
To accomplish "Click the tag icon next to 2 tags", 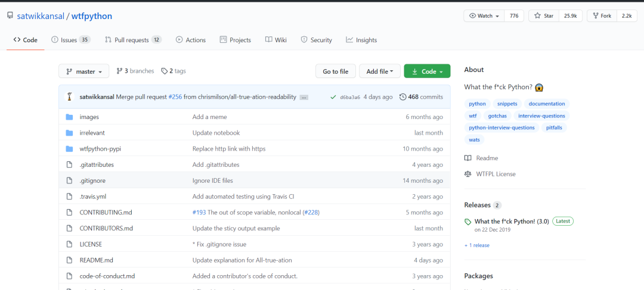I will [165, 71].
